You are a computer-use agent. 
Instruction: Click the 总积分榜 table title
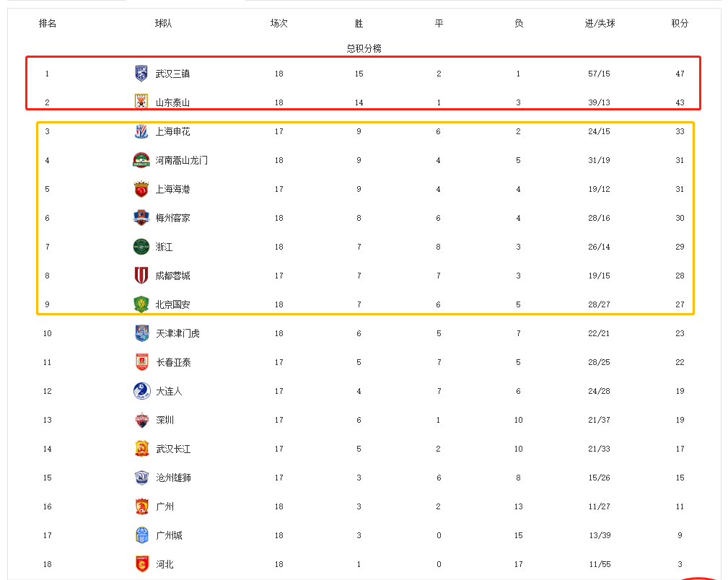pyautogui.click(x=364, y=48)
